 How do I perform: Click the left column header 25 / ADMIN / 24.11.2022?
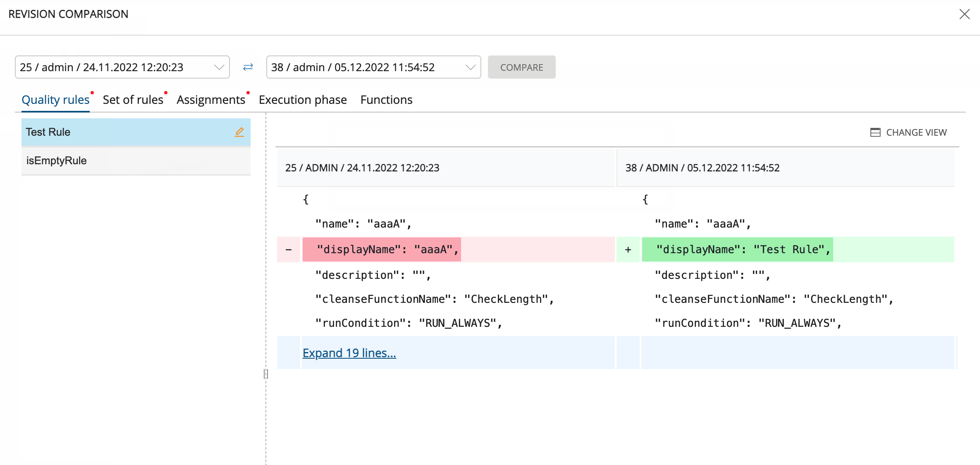pos(362,168)
